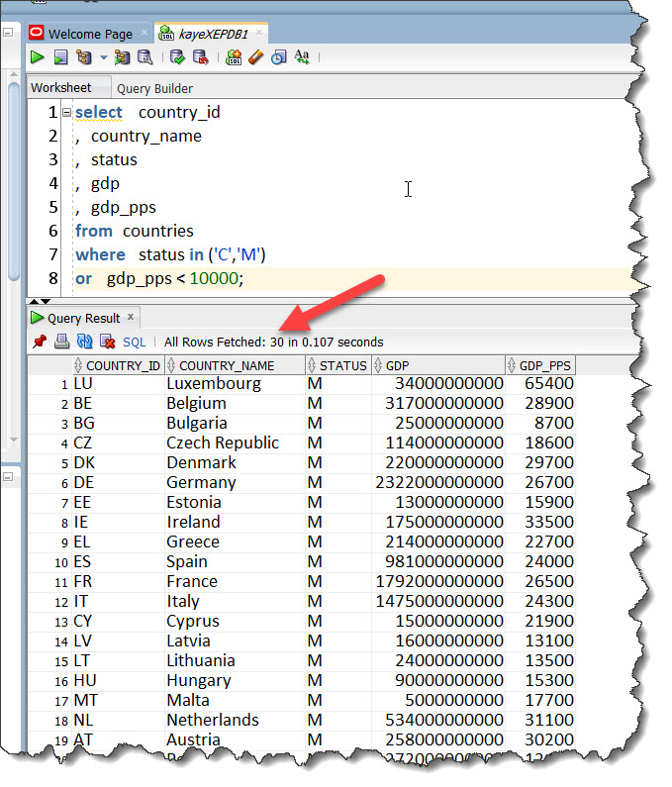
Task: Sort by the GDP column header
Action: pyautogui.click(x=438, y=365)
